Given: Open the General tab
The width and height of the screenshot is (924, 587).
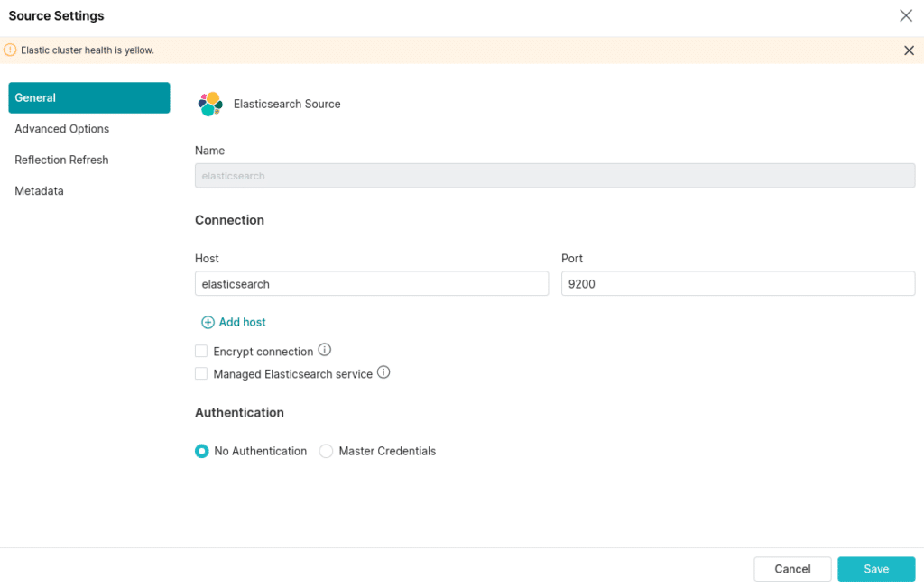Looking at the screenshot, I should pos(89,97).
